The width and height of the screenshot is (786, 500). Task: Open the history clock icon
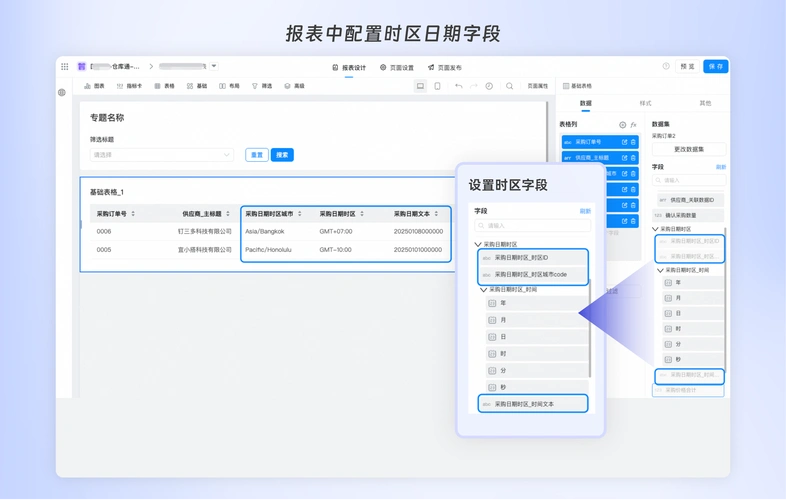(x=489, y=86)
